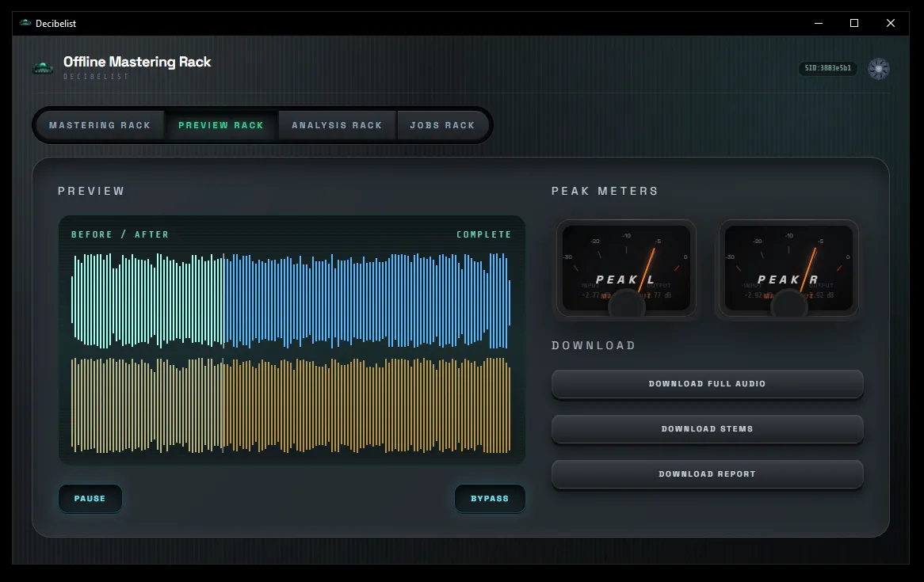This screenshot has width=924, height=582.
Task: Click the blue upper waveform
Action: coord(291,300)
